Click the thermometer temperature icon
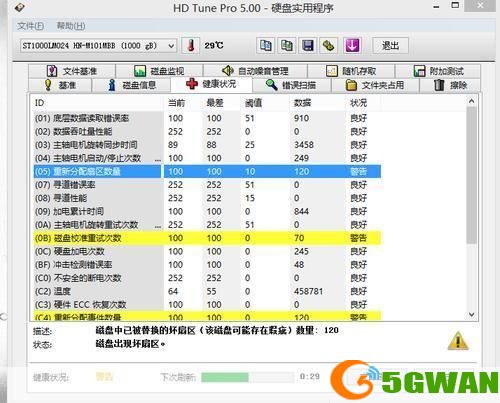The image size is (500, 403). coord(191,45)
